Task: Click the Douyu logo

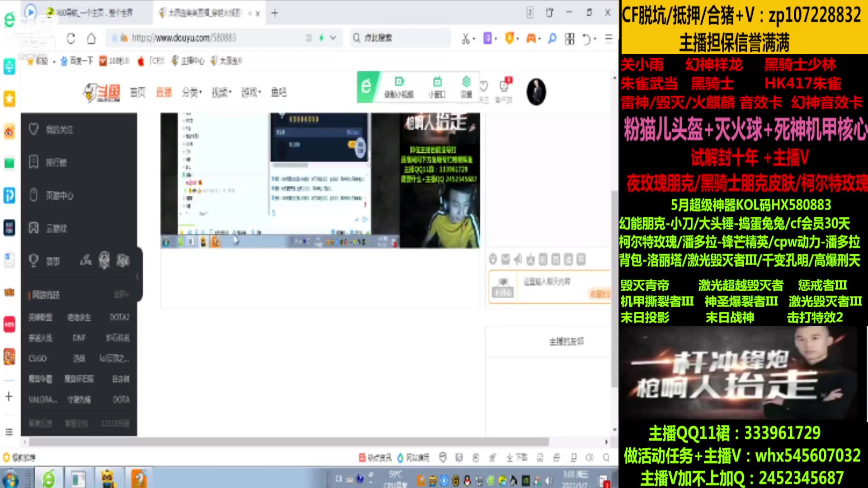Action: [102, 93]
